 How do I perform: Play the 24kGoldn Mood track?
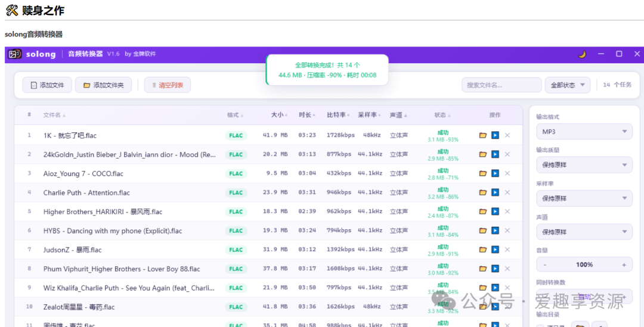pos(496,154)
